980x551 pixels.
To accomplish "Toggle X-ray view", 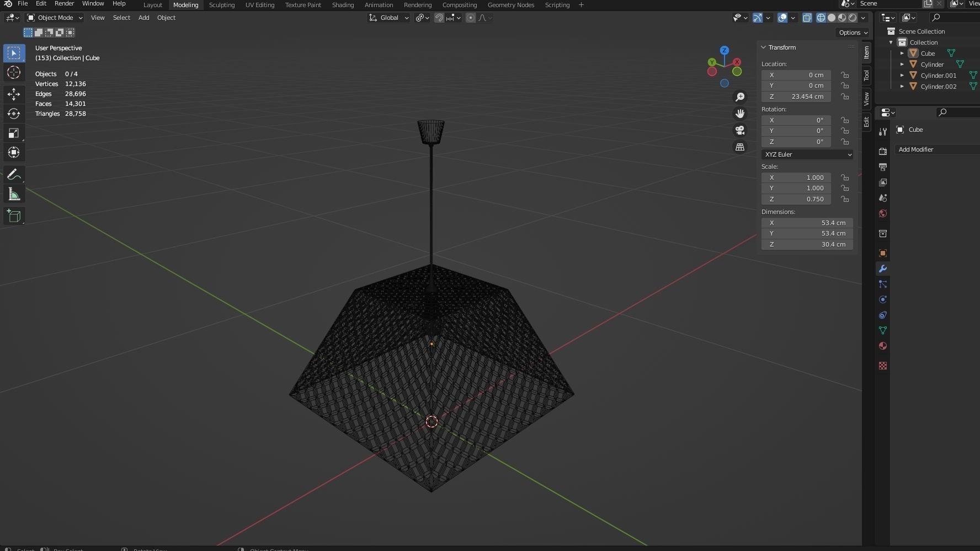I will pos(807,18).
